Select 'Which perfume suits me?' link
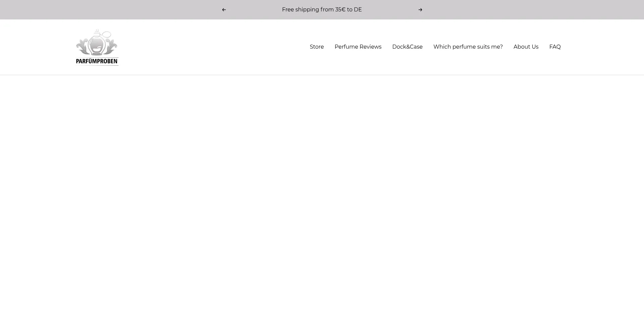Image resolution: width=644 pixels, height=333 pixels. [468, 47]
